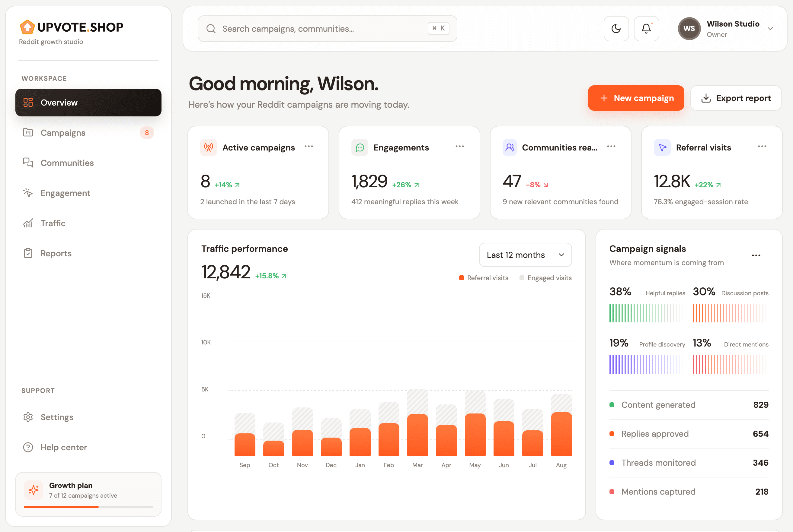Go to Overview in the sidebar
This screenshot has width=793, height=532.
(x=88, y=103)
